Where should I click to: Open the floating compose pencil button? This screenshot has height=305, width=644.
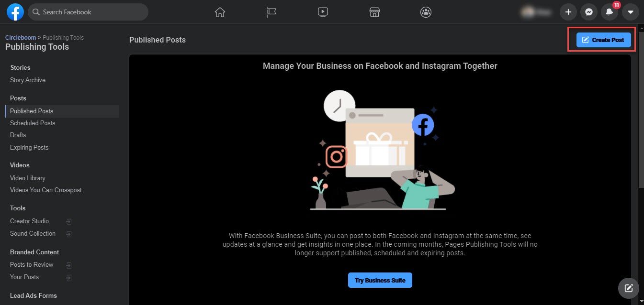628,288
